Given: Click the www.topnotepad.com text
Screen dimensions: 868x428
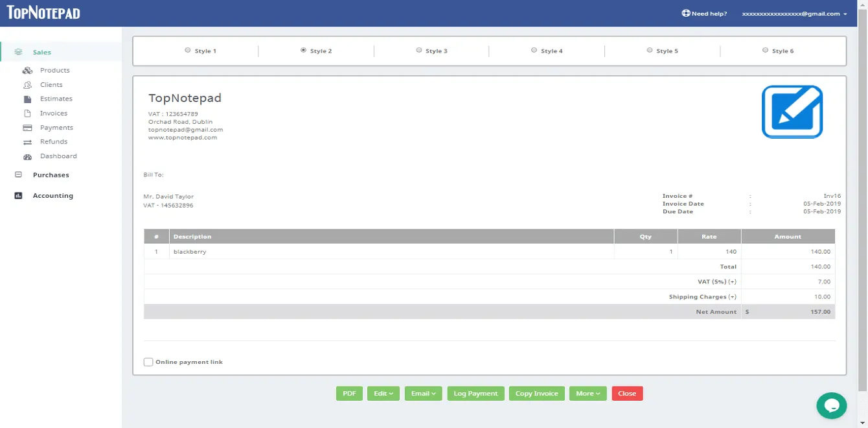Looking at the screenshot, I should click(x=183, y=137).
